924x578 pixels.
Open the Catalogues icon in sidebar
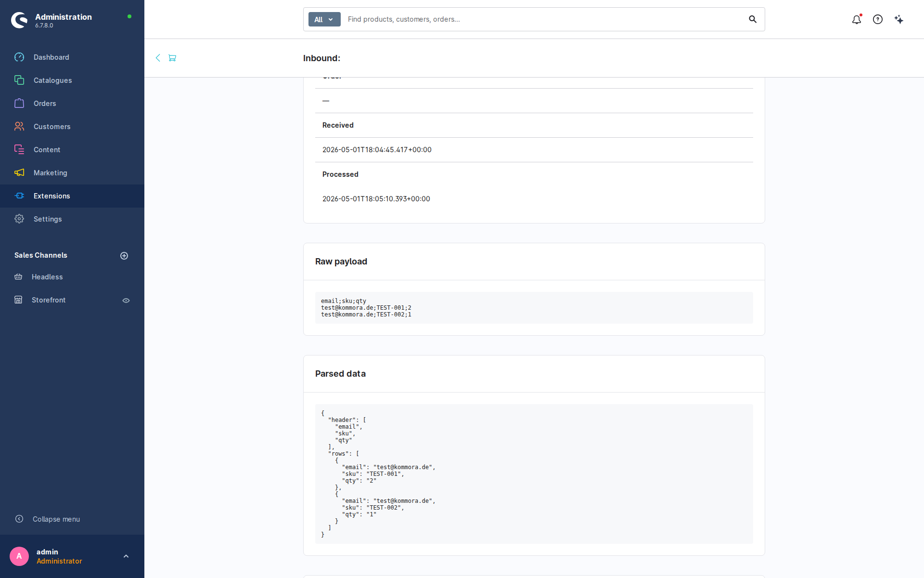(x=19, y=80)
